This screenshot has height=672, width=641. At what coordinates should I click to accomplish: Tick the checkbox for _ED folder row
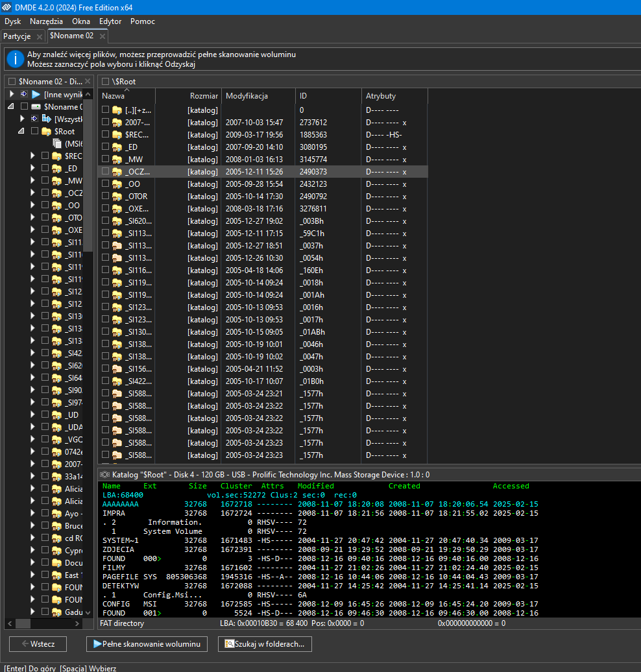coord(106,147)
